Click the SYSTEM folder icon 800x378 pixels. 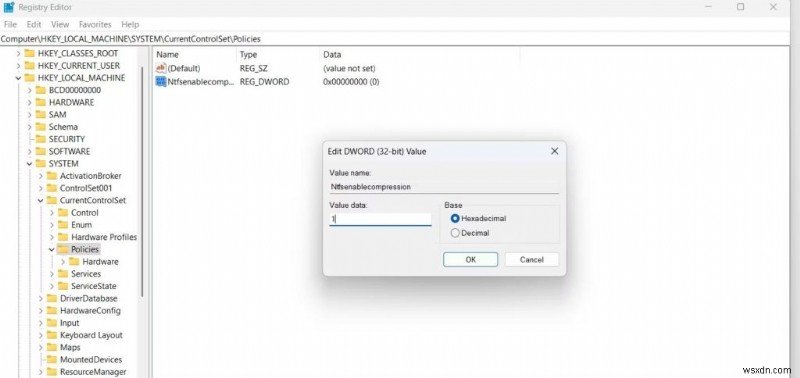[41, 163]
